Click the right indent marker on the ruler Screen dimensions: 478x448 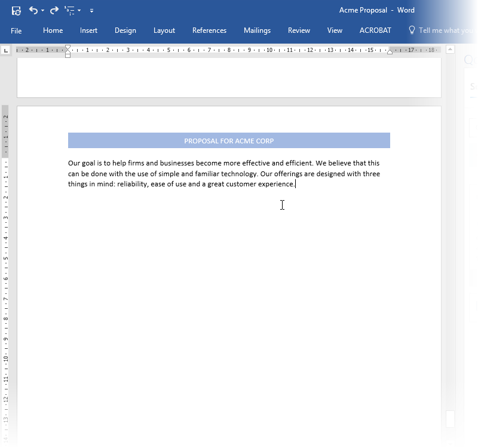pyautogui.click(x=390, y=52)
